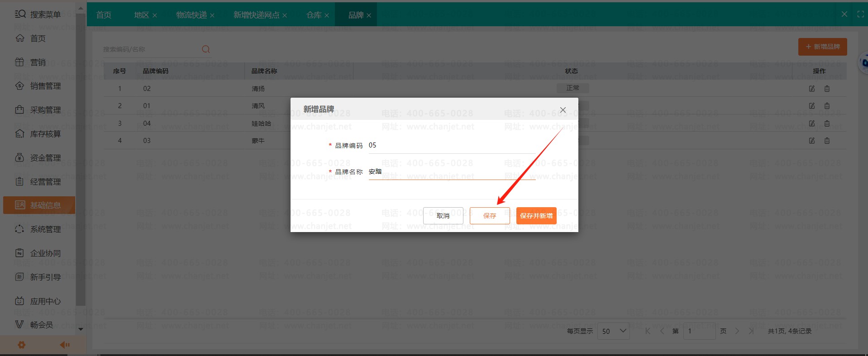Viewport: 868px width, 356px height.
Task: Click the 品牌编码 input field
Action: [x=452, y=146]
